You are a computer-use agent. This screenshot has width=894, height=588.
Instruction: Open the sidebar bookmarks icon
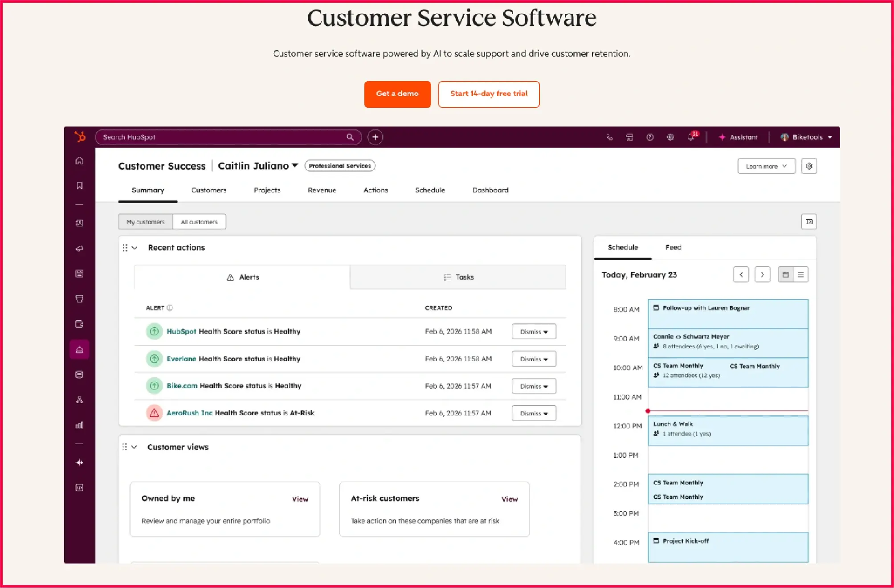(x=79, y=185)
